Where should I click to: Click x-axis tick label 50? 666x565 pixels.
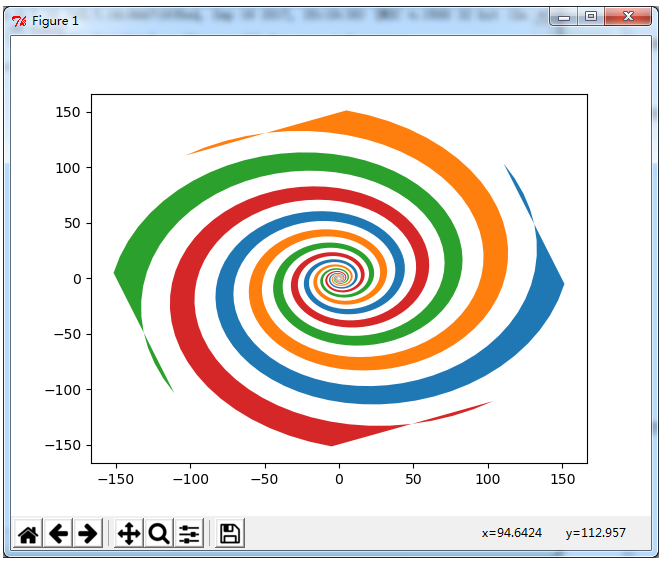[x=413, y=479]
